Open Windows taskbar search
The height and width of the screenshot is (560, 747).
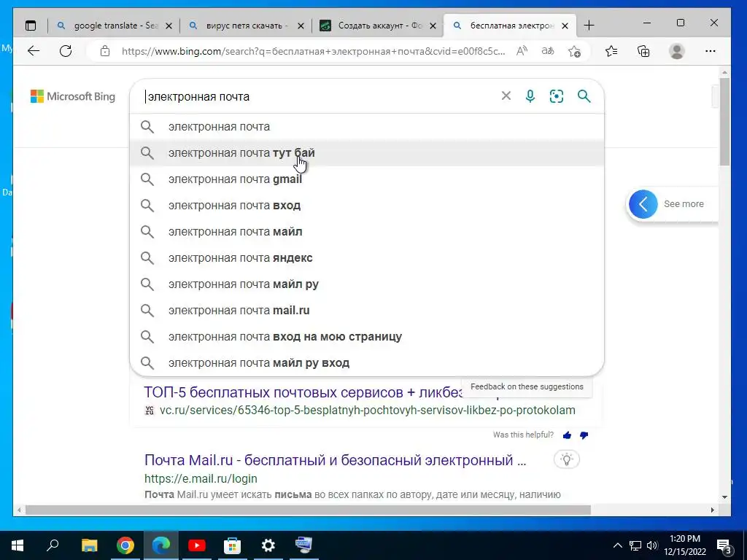coord(53,545)
